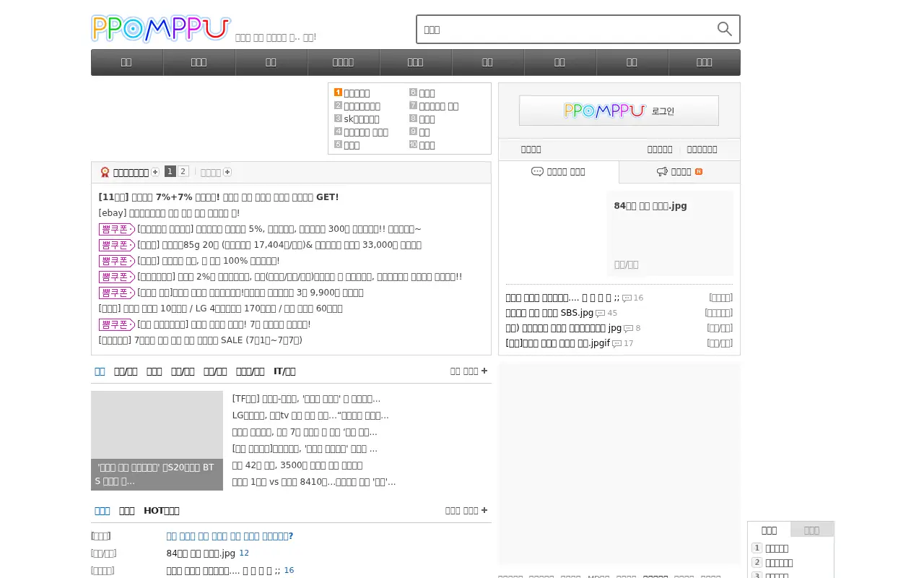Select the HOT tab in the community section

tap(161, 511)
